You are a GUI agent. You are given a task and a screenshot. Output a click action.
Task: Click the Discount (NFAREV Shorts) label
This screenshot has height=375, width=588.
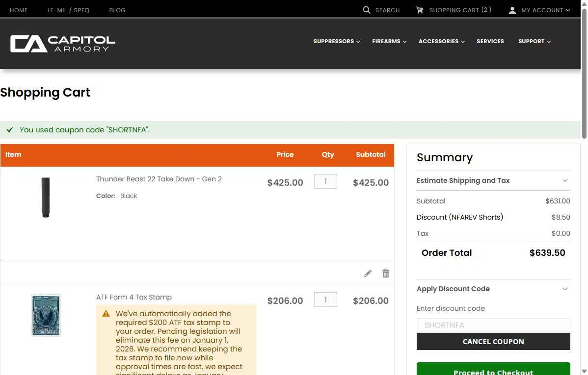coord(460,217)
